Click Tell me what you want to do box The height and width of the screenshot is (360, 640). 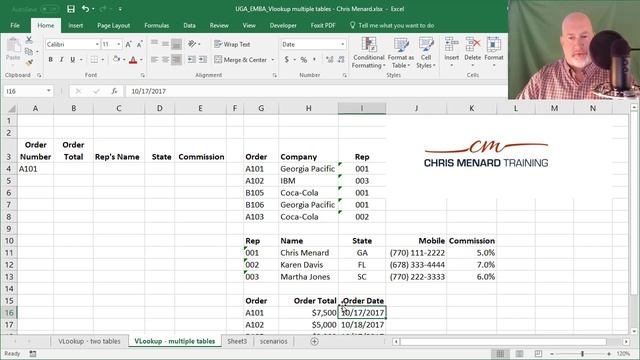[392, 25]
